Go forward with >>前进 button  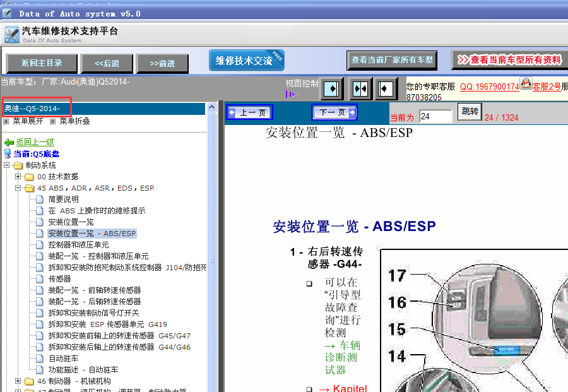click(162, 64)
